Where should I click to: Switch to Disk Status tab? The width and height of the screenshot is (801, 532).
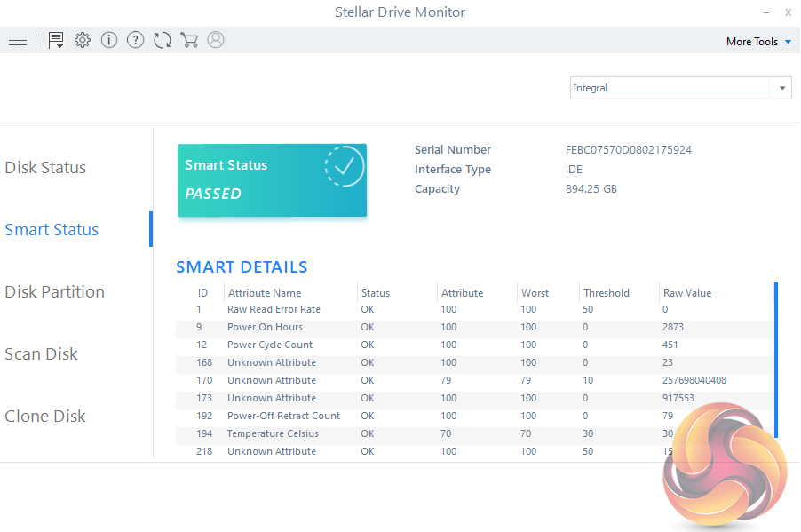pos(45,168)
